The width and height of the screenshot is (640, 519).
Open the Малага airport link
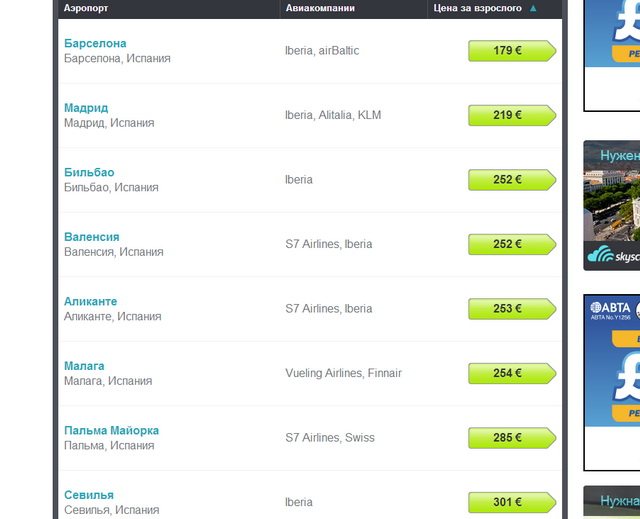pos(84,366)
